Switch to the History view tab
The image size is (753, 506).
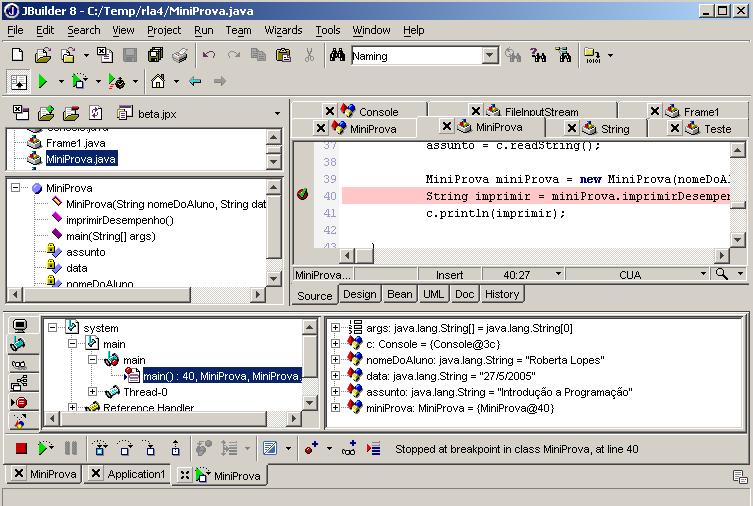click(502, 294)
